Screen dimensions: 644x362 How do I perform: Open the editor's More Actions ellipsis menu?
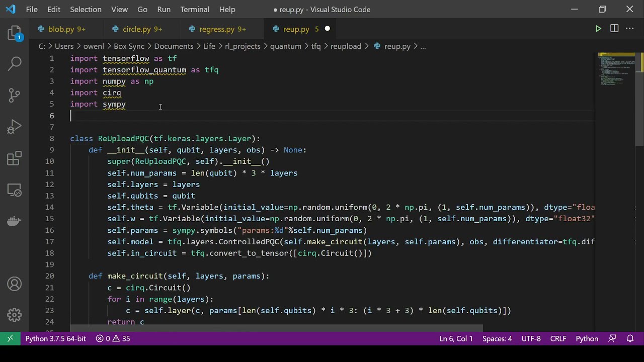[x=630, y=29]
